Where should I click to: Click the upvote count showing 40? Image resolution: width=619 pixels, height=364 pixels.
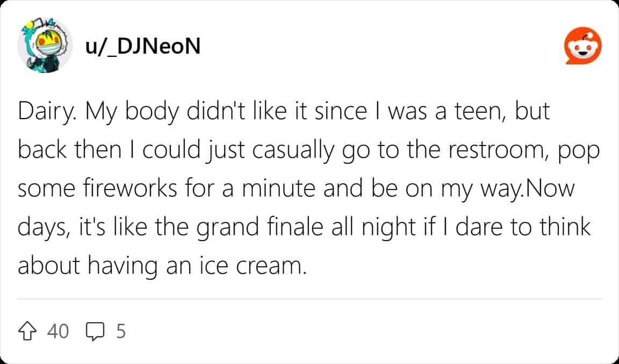58,332
